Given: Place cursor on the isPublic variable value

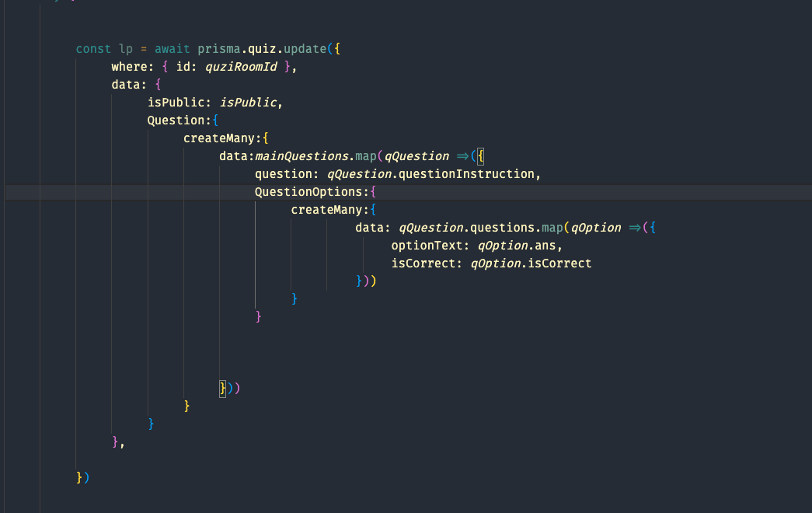Looking at the screenshot, I should (249, 102).
